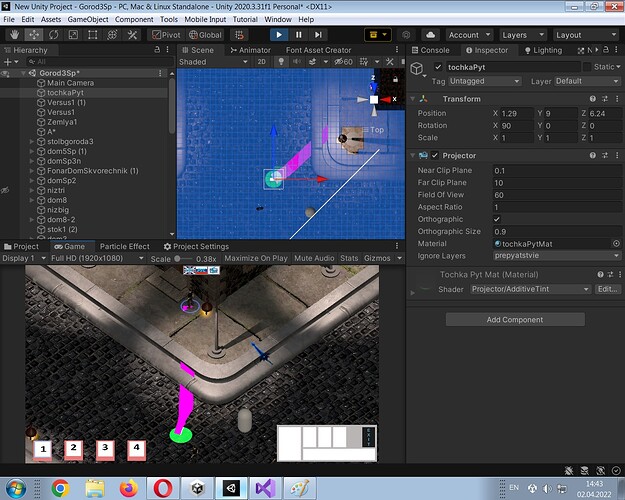This screenshot has height=500, width=625.
Task: Open material object picker for tochkaPytMat
Action: click(x=616, y=244)
